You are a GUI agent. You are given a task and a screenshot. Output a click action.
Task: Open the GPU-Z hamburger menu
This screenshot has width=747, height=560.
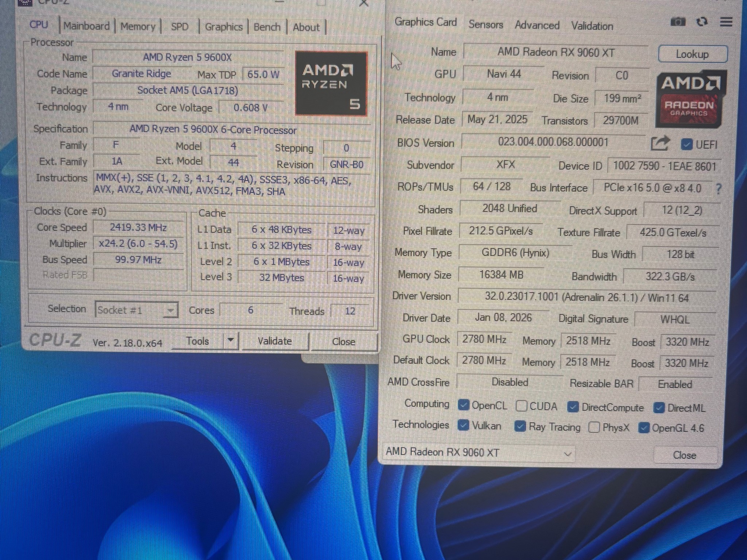click(x=726, y=22)
